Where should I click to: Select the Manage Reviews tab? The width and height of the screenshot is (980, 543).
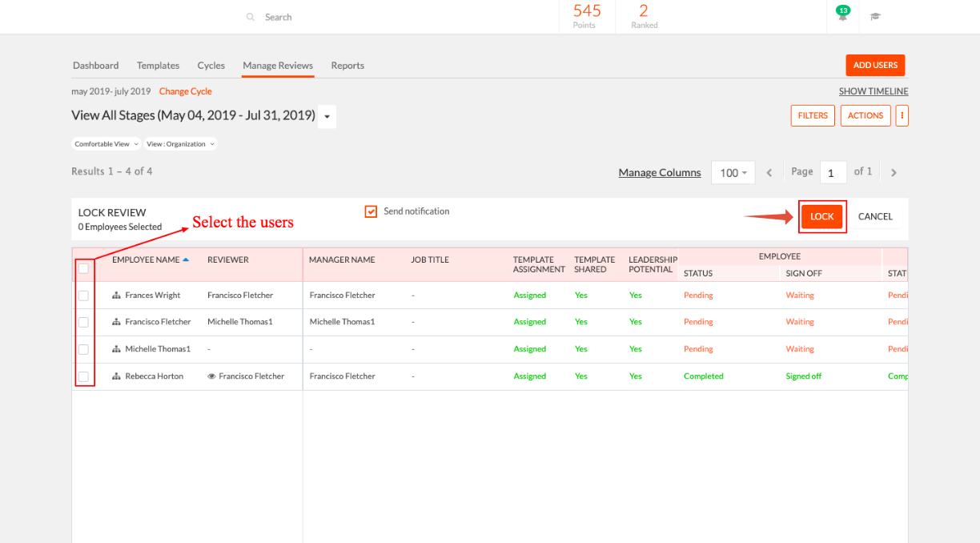[x=278, y=66]
